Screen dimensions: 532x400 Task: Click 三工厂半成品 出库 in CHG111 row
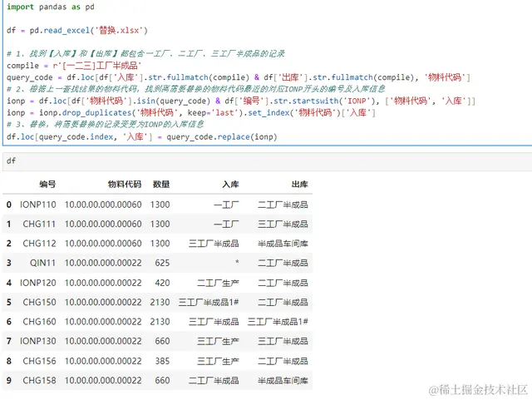tap(283, 224)
